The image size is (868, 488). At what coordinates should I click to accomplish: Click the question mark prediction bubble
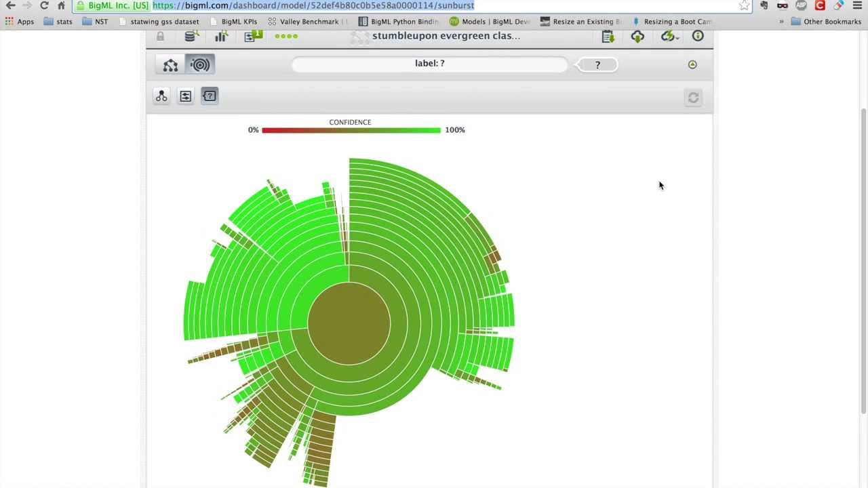coord(597,65)
